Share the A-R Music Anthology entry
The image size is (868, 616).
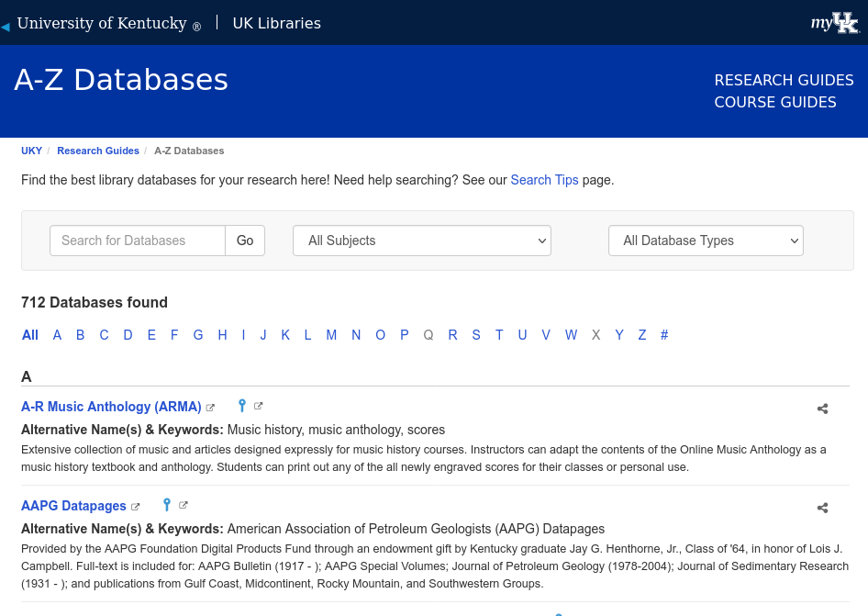point(823,409)
